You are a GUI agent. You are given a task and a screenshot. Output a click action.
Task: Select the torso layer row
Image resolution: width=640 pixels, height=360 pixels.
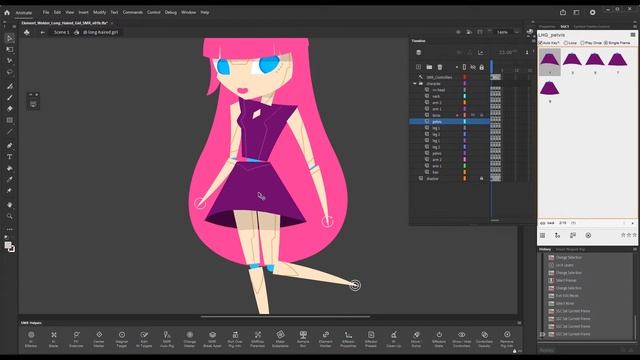pyautogui.click(x=449, y=115)
